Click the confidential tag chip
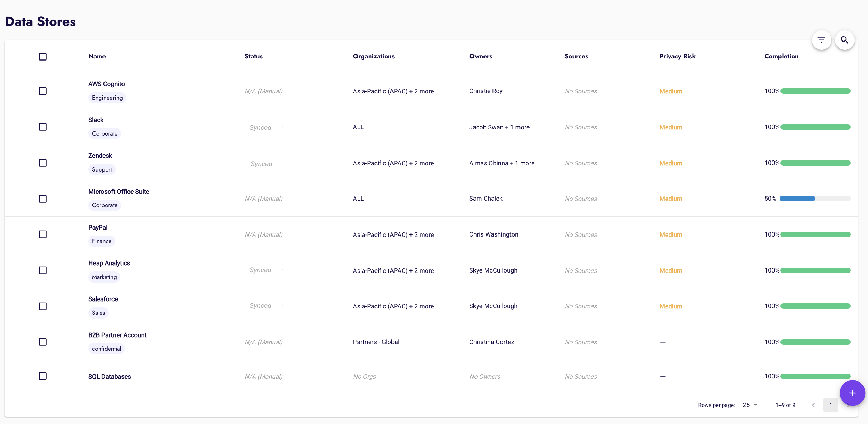This screenshot has height=424, width=868. (107, 349)
